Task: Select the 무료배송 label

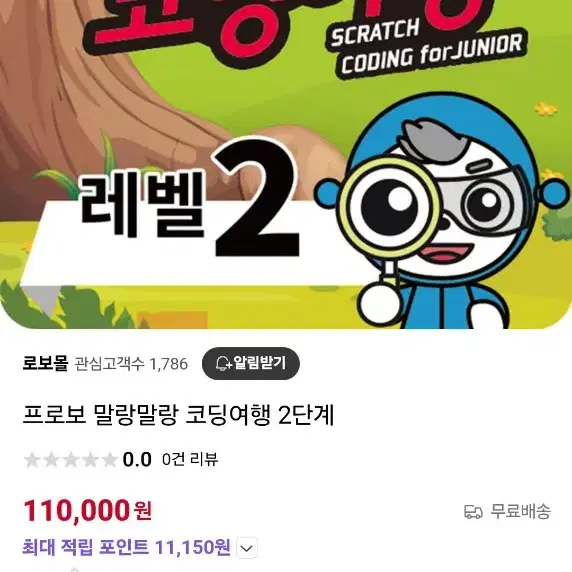Action: pyautogui.click(x=520, y=511)
